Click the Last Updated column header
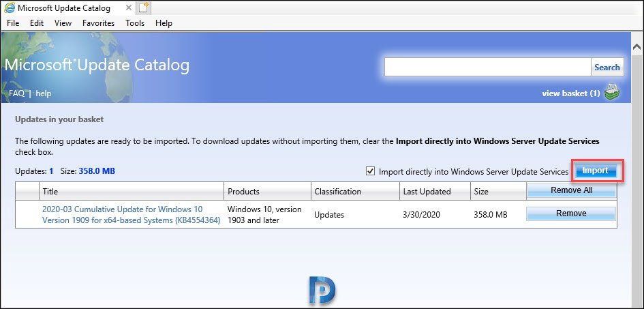644x309 pixels. (435, 192)
